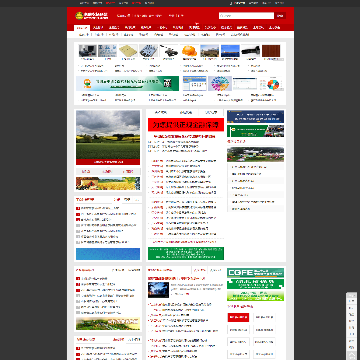The width and height of the screenshot is (360, 360).
Task: Open the black machine product thumbnail on white
Action: (x=169, y=51)
